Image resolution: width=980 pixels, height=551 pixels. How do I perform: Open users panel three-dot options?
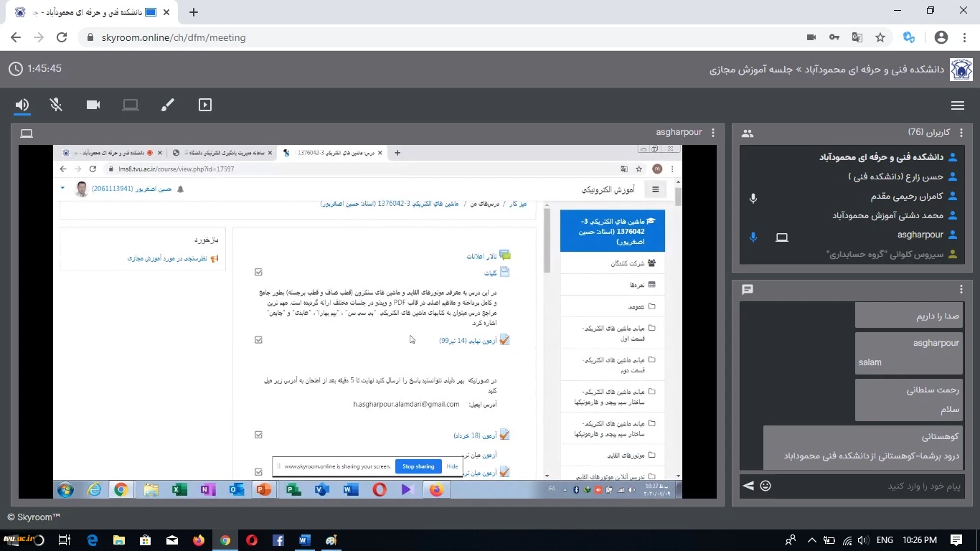(x=961, y=133)
